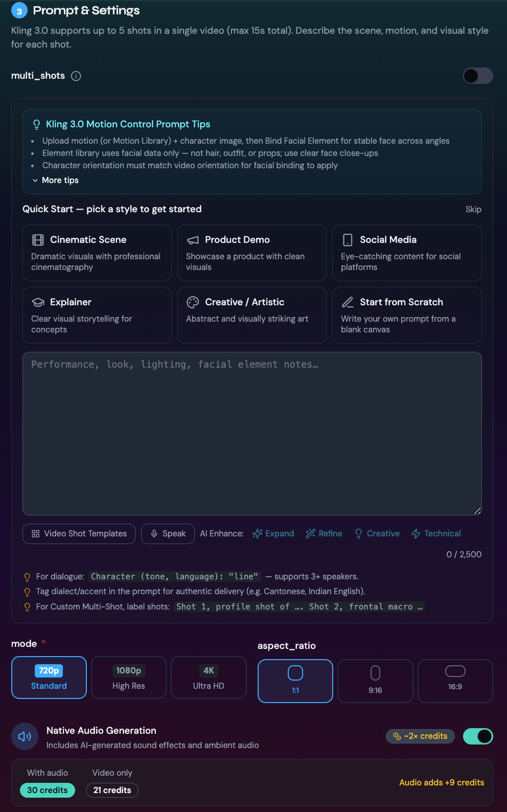Open Video Shot Templates
This screenshot has width=507, height=812.
click(79, 533)
